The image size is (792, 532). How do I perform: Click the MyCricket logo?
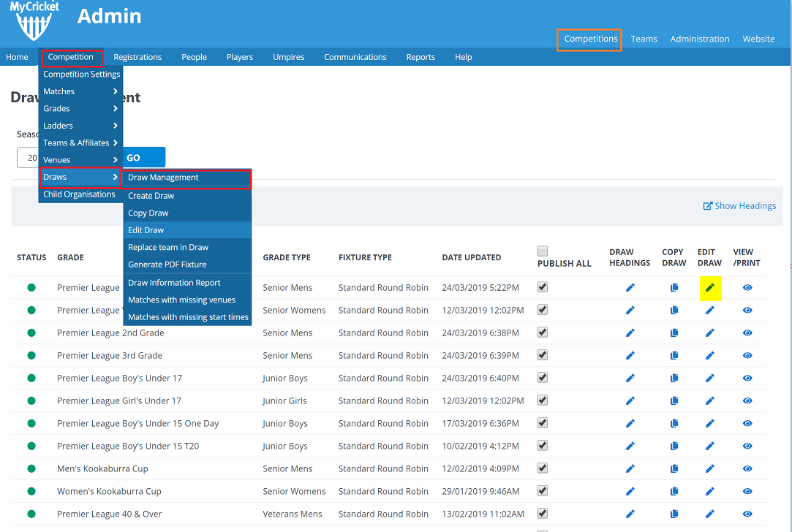coord(34,20)
